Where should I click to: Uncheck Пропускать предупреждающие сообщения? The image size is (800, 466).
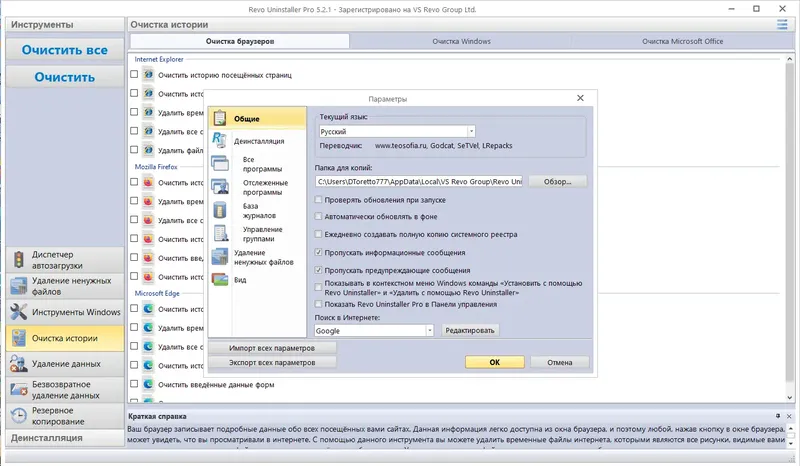click(x=318, y=270)
